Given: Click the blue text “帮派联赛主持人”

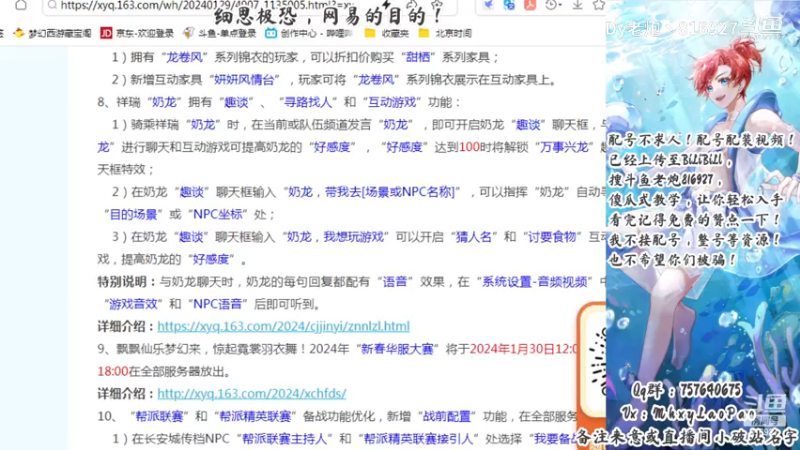Looking at the screenshot, I should click(x=284, y=439).
